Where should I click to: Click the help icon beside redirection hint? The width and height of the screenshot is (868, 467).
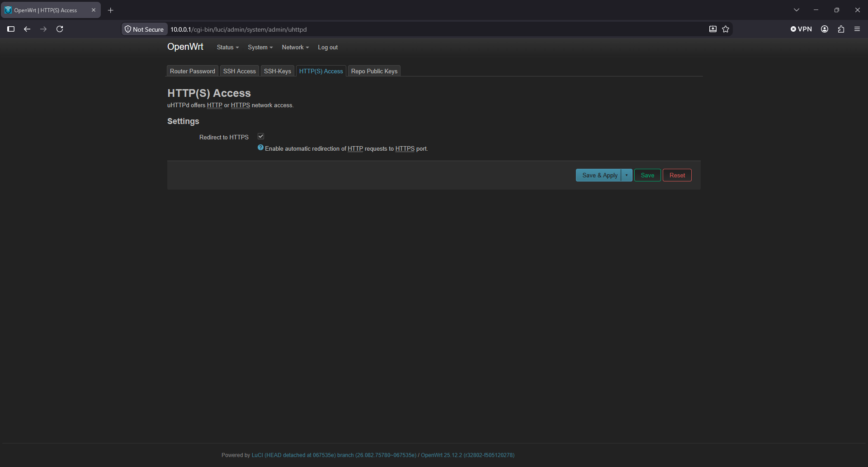(x=260, y=148)
